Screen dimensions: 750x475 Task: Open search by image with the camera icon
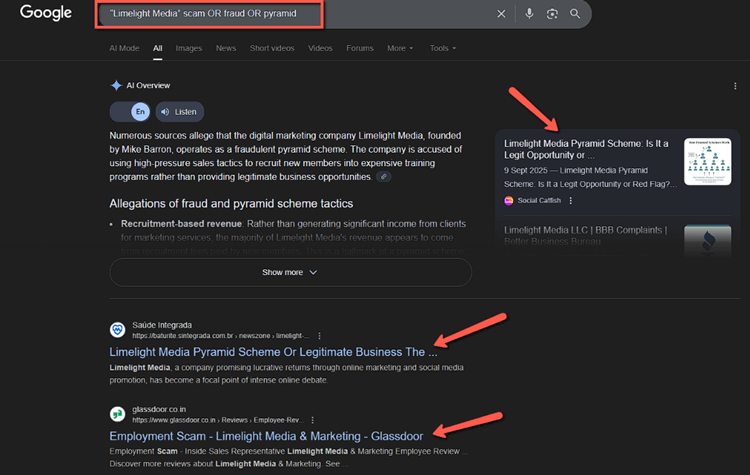click(552, 14)
